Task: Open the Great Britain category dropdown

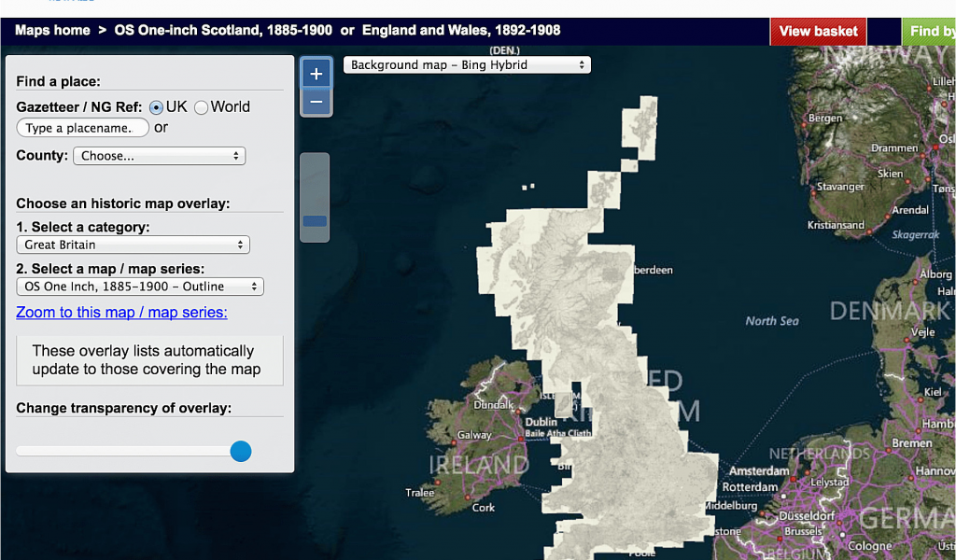Action: click(x=133, y=245)
